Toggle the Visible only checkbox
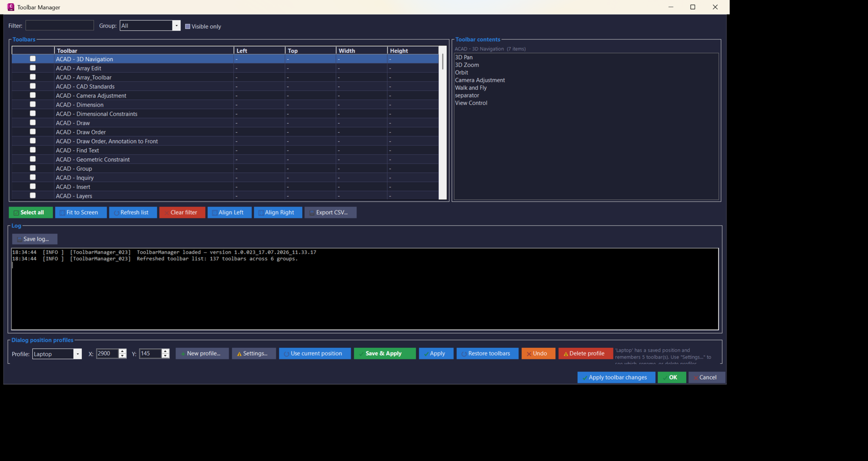Image resolution: width=868 pixels, height=461 pixels. coord(188,26)
